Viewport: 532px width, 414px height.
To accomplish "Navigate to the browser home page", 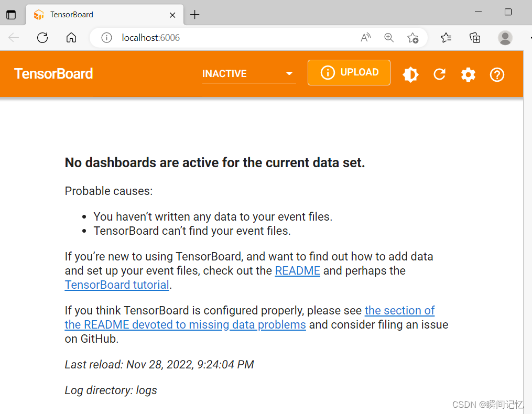I will pyautogui.click(x=71, y=37).
